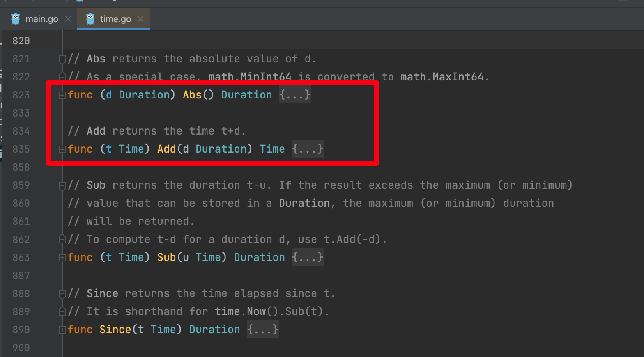Open folded body {...} of Since function
The width and height of the screenshot is (644, 357).
pyautogui.click(x=262, y=330)
